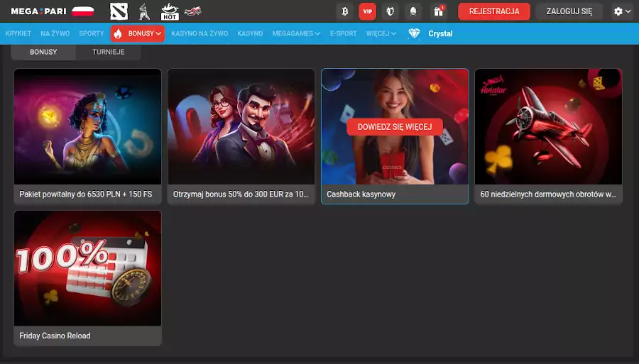Open the Aviator free spins card image

click(549, 126)
